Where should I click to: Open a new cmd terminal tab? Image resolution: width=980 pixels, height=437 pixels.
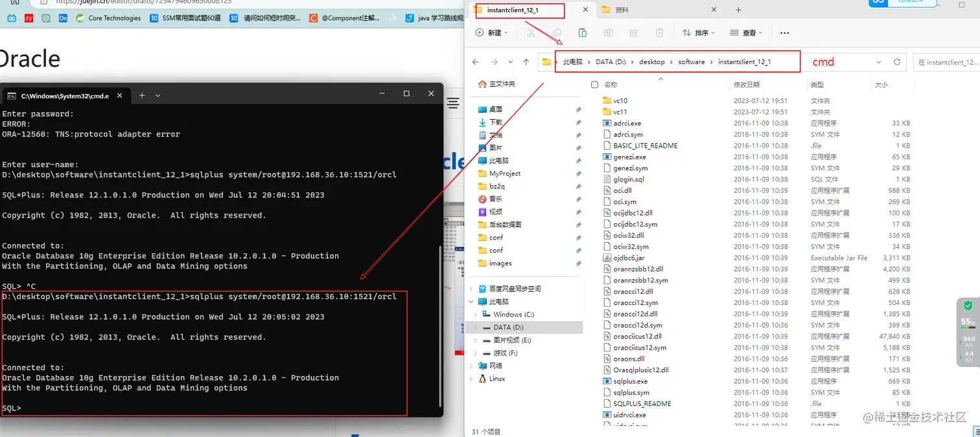tap(142, 95)
